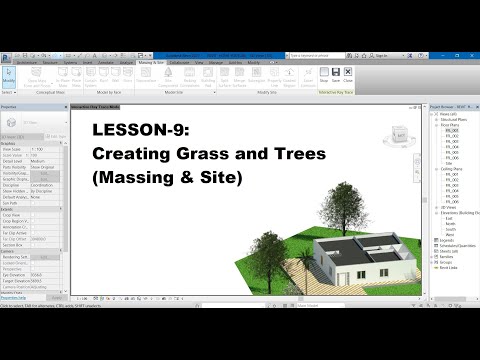Click the Subregion tool
Screen dimensions: 480x360
tap(256, 75)
